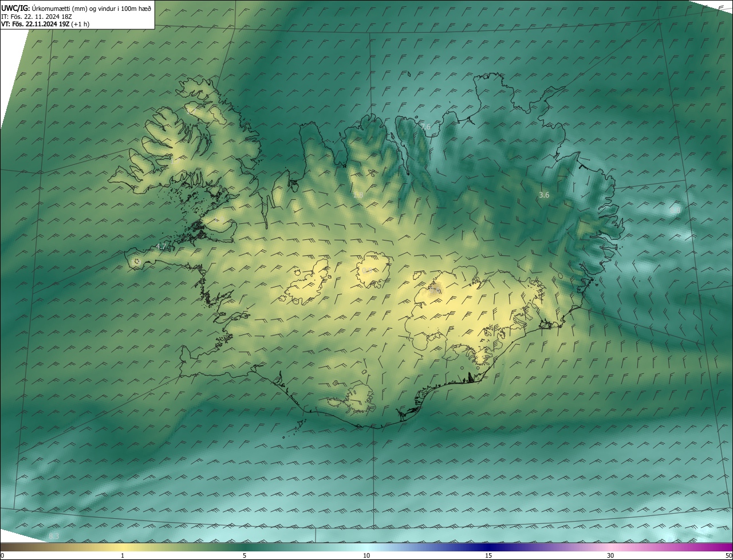The height and width of the screenshot is (560, 733).
Task: Click the "7.6" precipitation value on the north coast
Action: tap(425, 127)
